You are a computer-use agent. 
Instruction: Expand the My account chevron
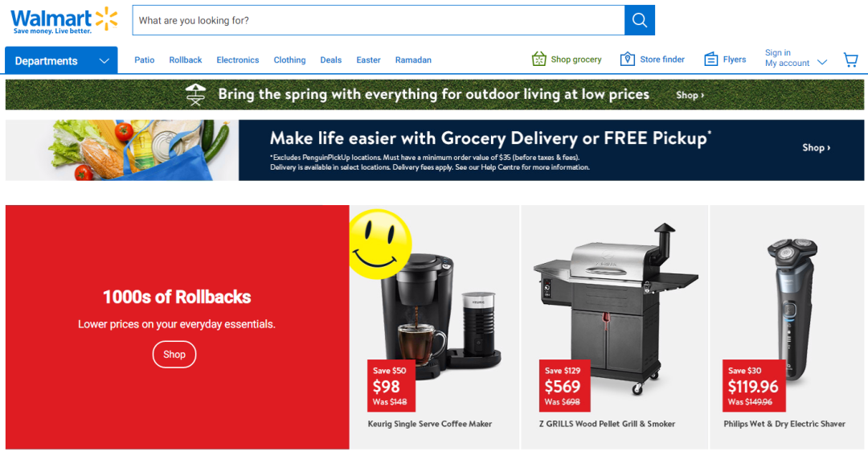(x=822, y=62)
